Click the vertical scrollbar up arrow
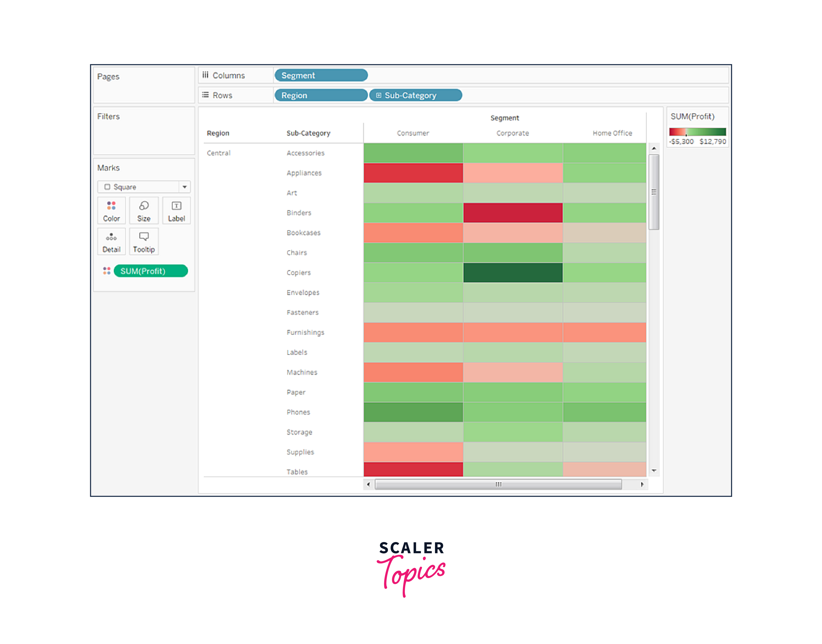The image size is (822, 644). click(x=654, y=148)
